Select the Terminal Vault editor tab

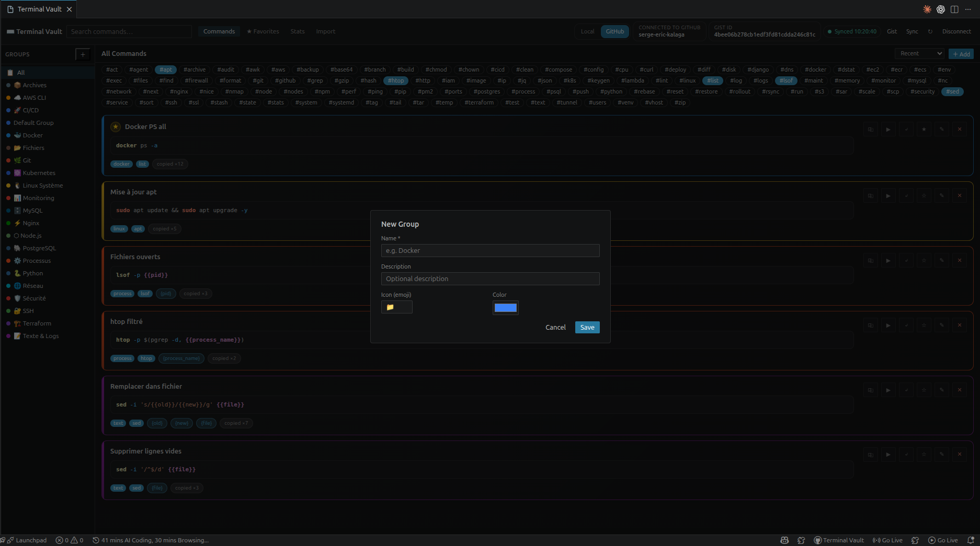click(40, 9)
